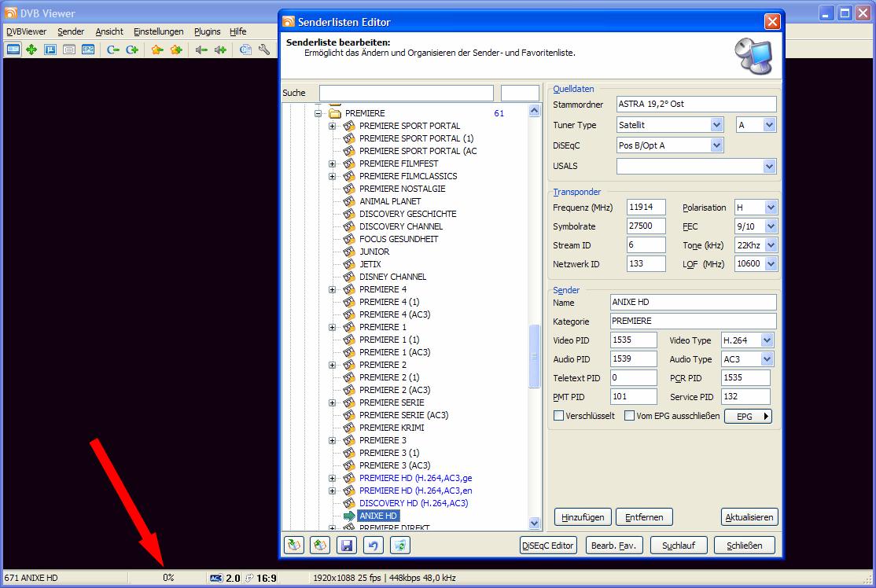This screenshot has height=588, width=876.
Task: Open the Tuner Type Satellit dropdown
Action: click(717, 125)
